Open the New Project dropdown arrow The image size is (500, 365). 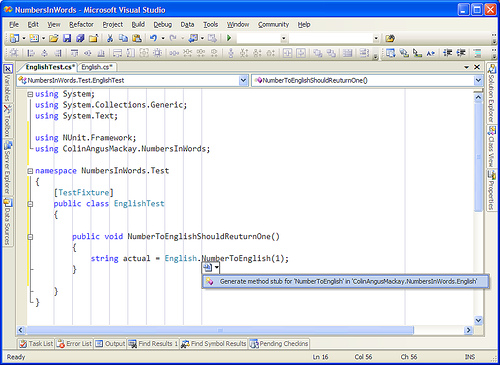[24, 38]
